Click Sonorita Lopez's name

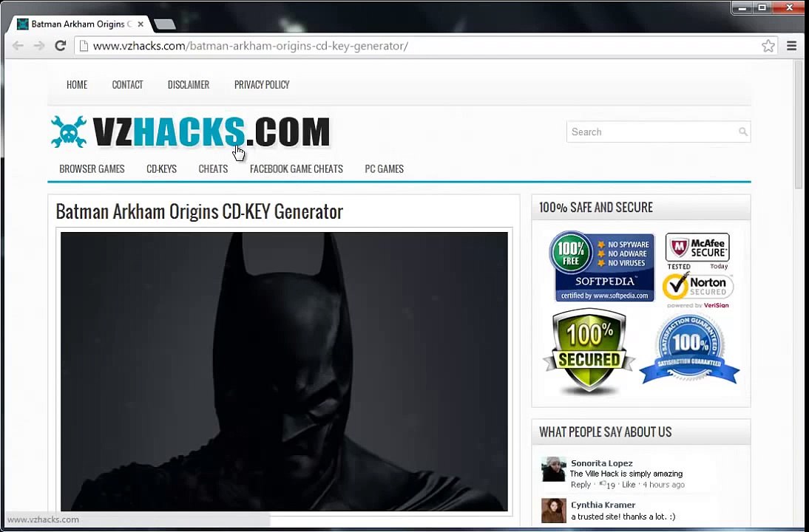(602, 463)
